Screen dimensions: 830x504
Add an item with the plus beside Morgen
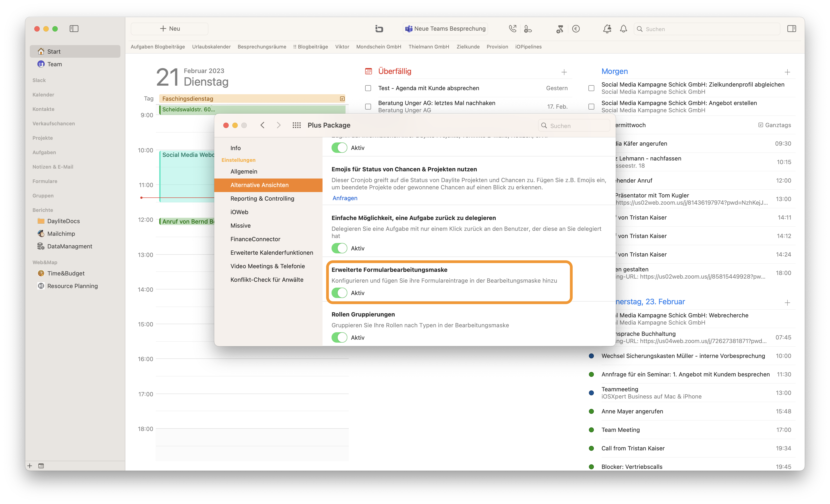787,72
